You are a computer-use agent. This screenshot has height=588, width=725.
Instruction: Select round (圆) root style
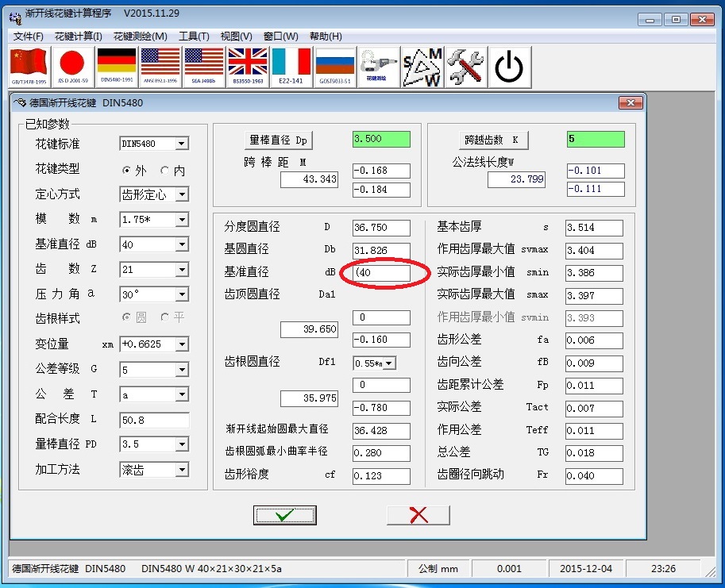pyautogui.click(x=126, y=317)
